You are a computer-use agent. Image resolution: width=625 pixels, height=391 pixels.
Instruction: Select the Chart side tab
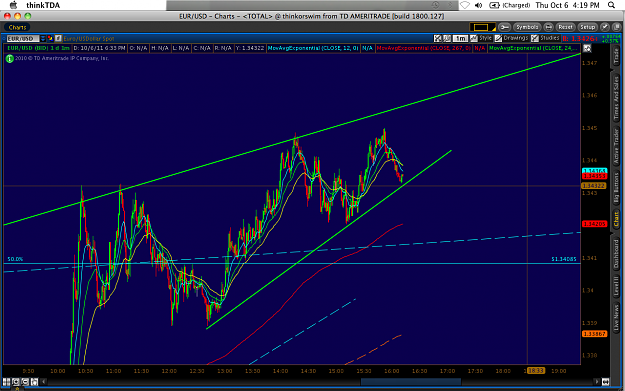[x=616, y=219]
